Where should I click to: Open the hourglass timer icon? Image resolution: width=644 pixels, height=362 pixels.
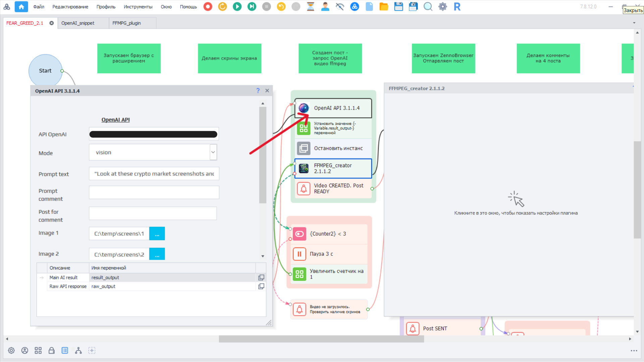pyautogui.click(x=311, y=6)
